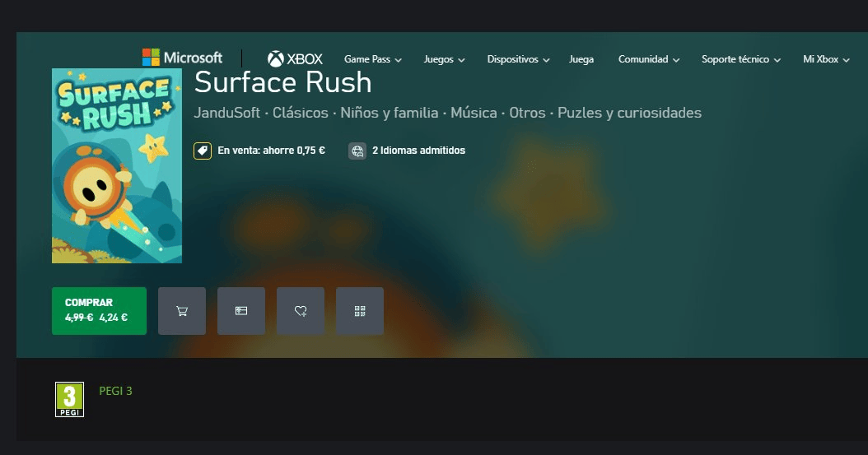View the 2 Idiomas admitidos details
The height and width of the screenshot is (455, 868).
tap(418, 151)
